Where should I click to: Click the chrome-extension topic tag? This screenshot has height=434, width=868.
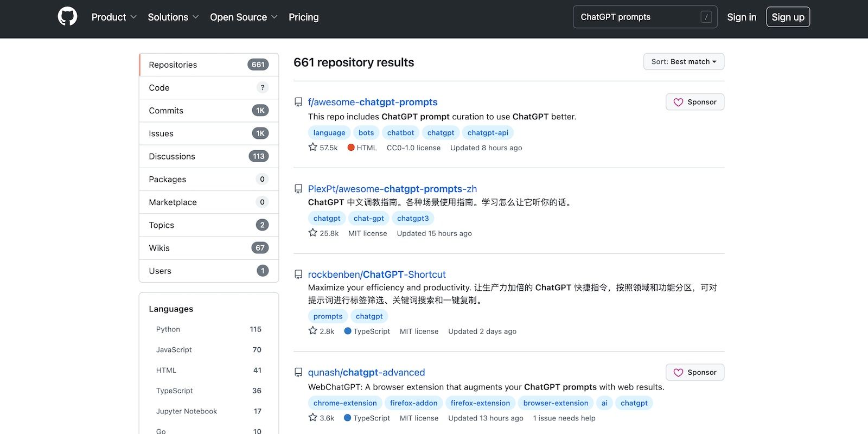click(345, 403)
